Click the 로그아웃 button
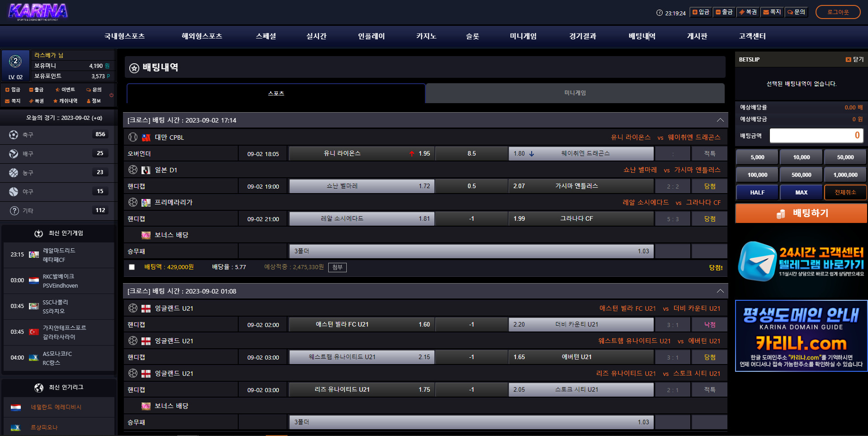Viewport: 868px width, 436px height. tap(838, 12)
